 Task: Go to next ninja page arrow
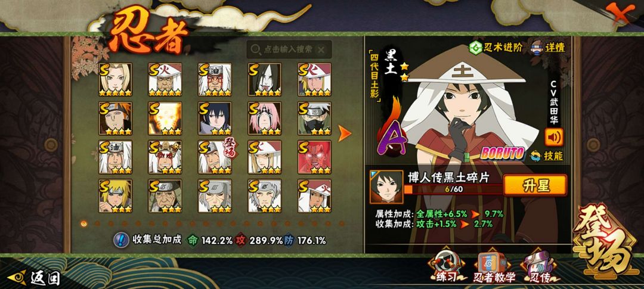(x=345, y=133)
